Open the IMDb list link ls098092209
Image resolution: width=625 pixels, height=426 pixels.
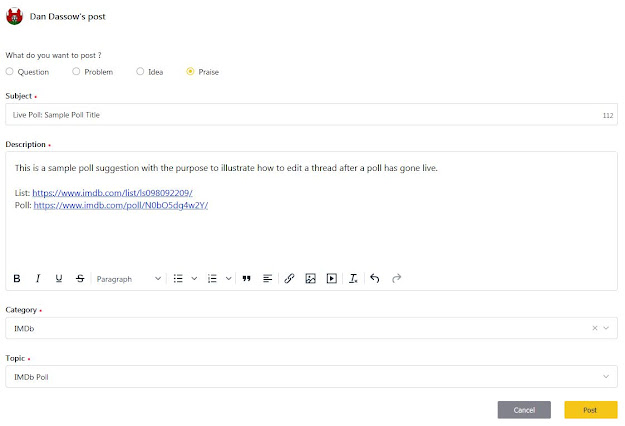tap(112, 193)
